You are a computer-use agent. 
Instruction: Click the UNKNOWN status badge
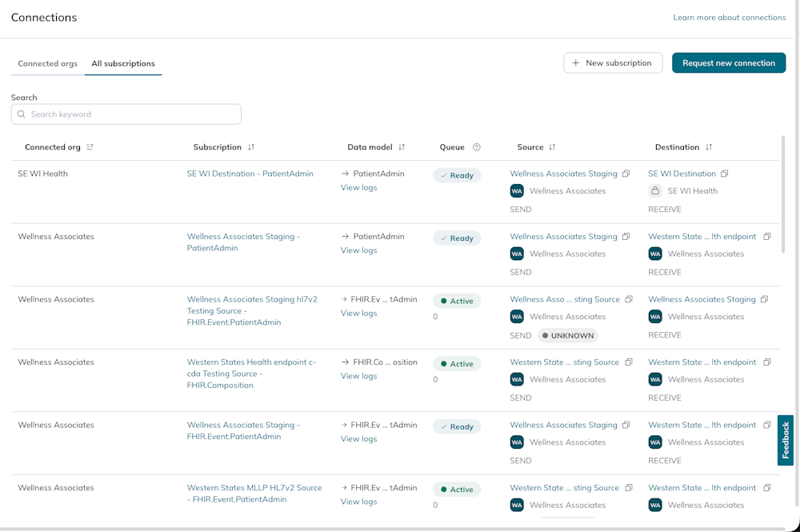pos(568,335)
